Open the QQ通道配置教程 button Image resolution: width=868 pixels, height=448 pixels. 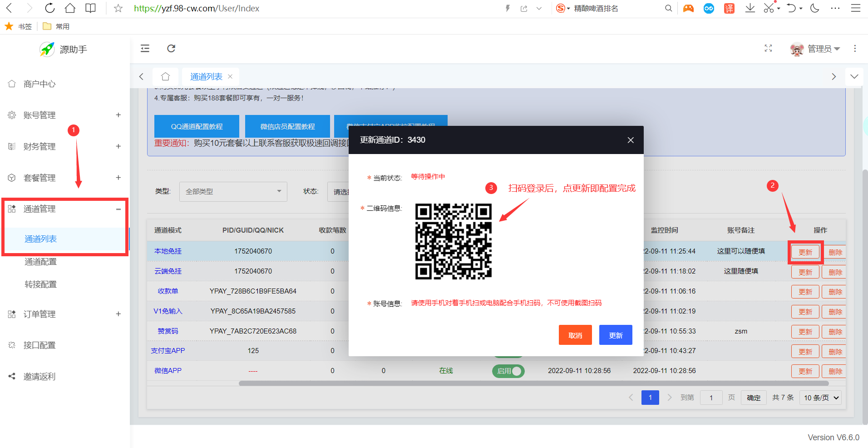(197, 126)
